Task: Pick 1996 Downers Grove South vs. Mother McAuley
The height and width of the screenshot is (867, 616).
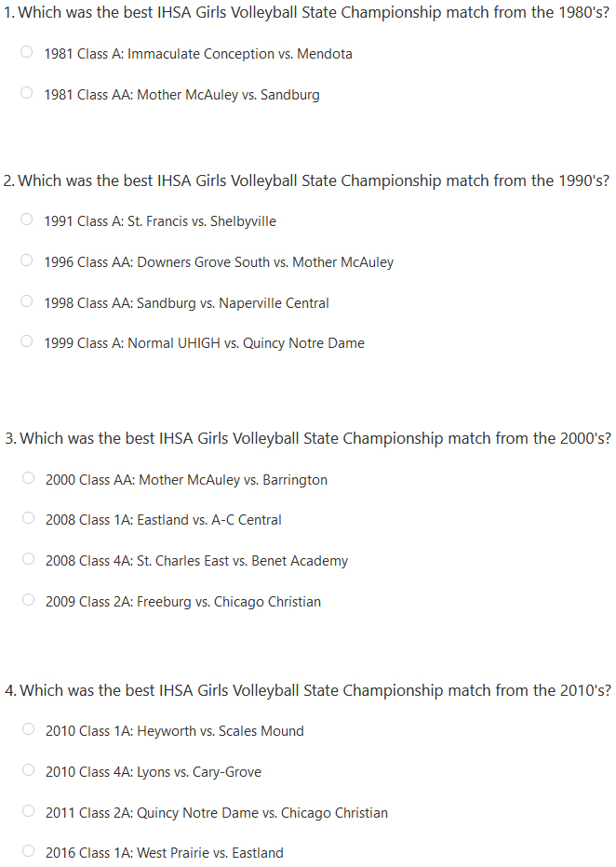Action: (27, 260)
